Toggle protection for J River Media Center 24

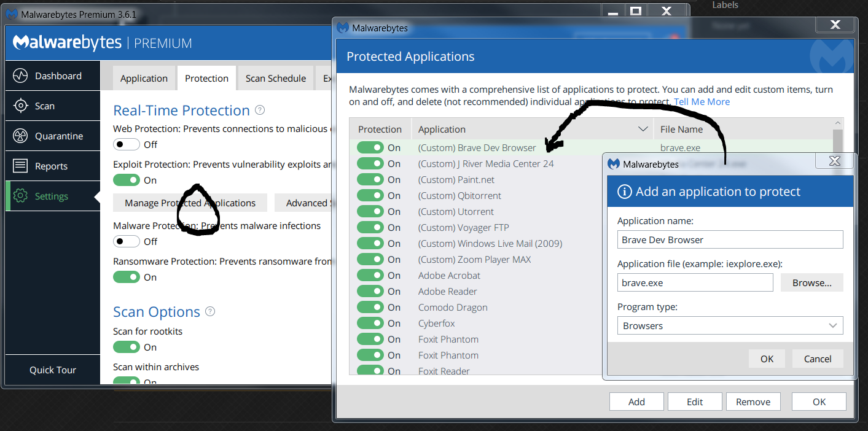(x=370, y=163)
